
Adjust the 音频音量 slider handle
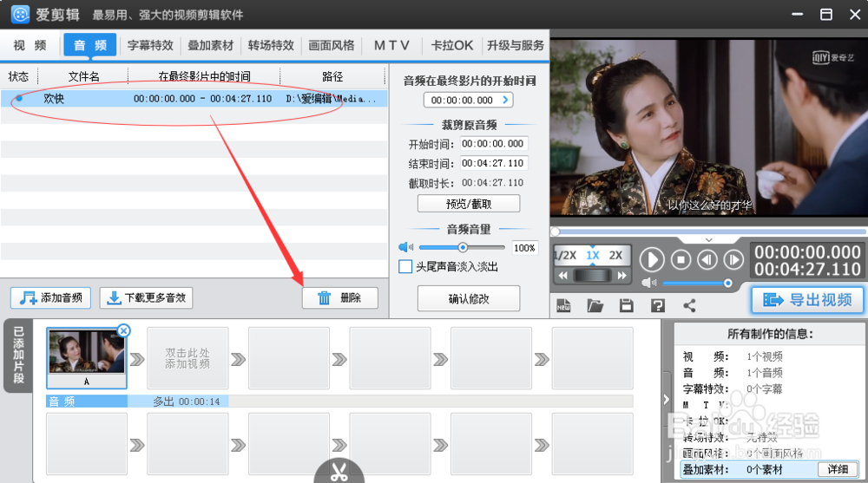point(463,247)
